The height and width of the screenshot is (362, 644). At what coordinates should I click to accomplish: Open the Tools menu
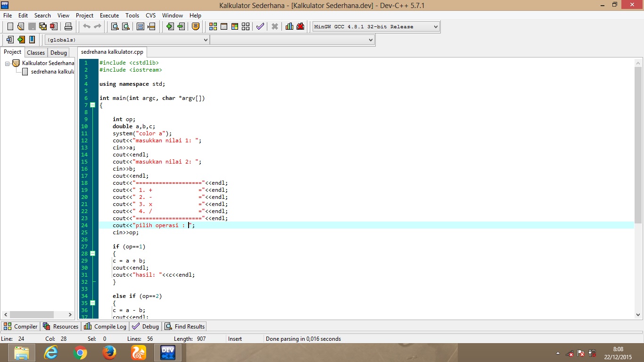click(x=132, y=15)
